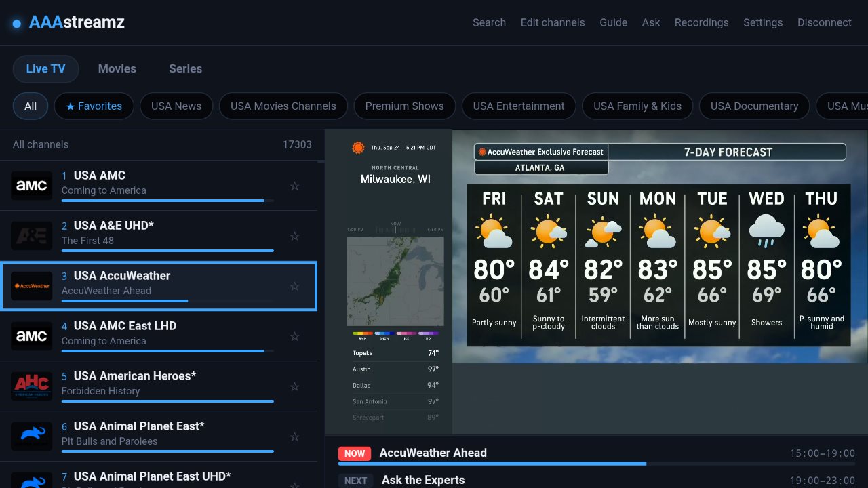Viewport: 868px width, 488px height.
Task: Select channel 2 USA A&E UHD*
Action: [x=159, y=236]
